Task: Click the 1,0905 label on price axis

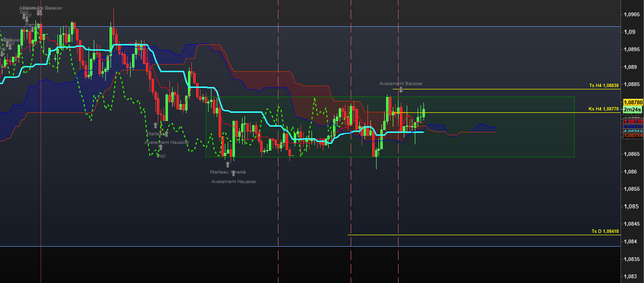Action: (x=632, y=14)
